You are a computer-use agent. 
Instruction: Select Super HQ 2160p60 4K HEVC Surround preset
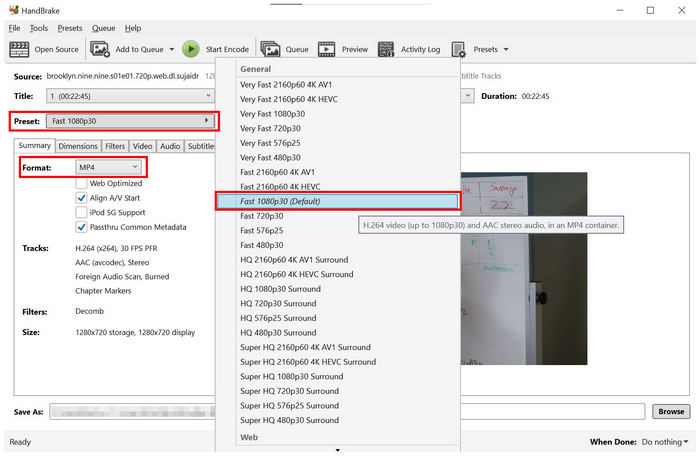338,362
